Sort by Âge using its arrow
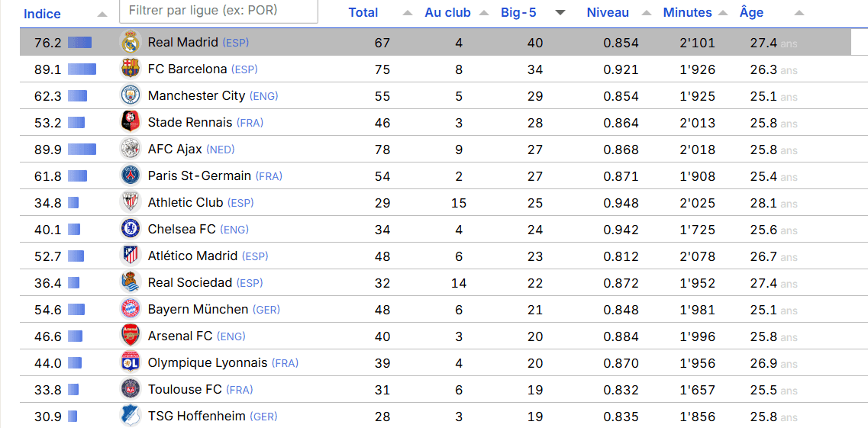 [799, 13]
